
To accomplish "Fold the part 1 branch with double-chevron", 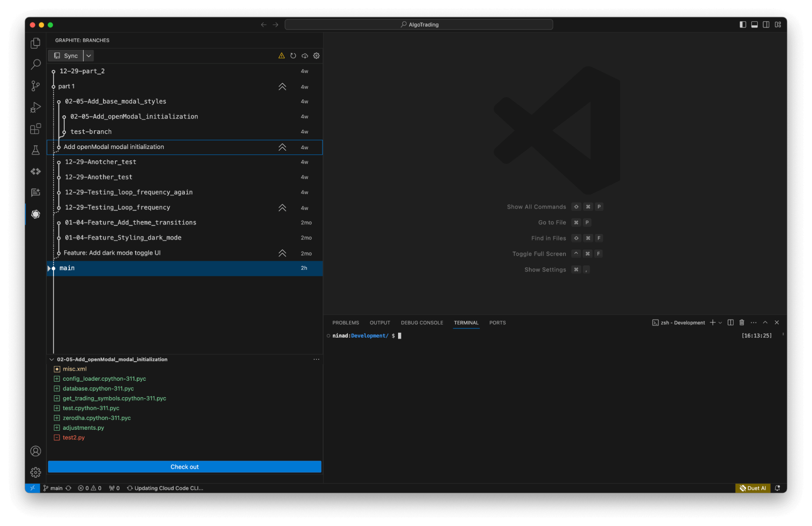I will (x=282, y=86).
